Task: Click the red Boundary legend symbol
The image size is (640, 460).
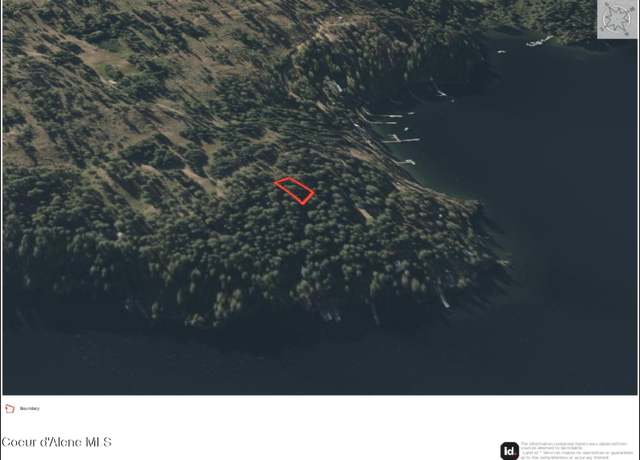Action: tap(10, 409)
